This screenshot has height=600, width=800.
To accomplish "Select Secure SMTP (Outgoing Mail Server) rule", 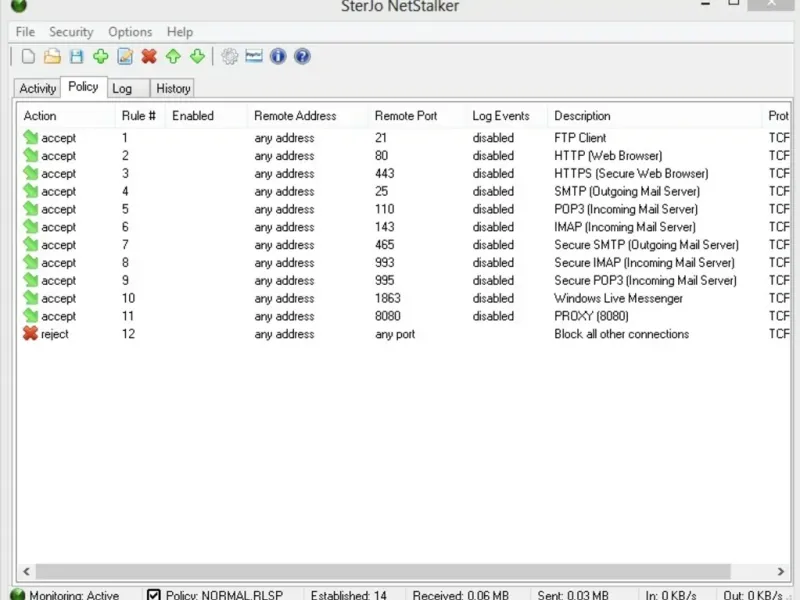I will (x=646, y=245).
